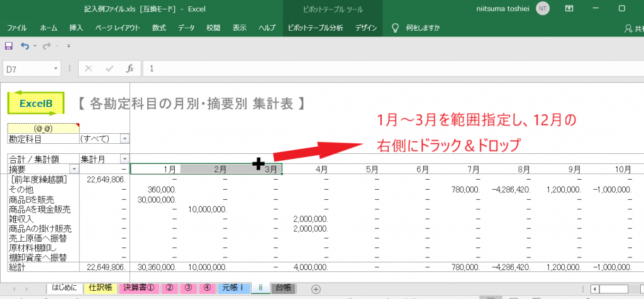Select the 1月 column header cell
The width and height of the screenshot is (644, 299).
(155, 168)
